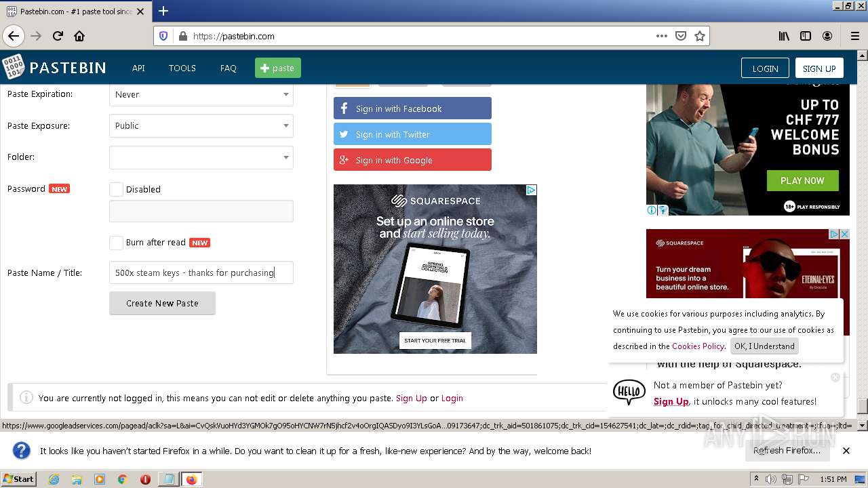Open a new browser tab
The image size is (868, 488).
click(x=163, y=11)
